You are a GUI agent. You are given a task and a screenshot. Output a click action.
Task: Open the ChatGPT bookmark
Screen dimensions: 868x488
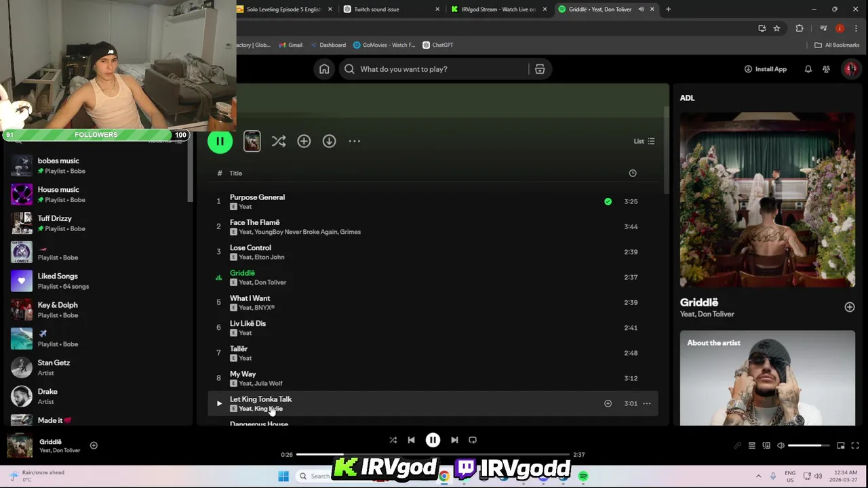[x=437, y=45]
